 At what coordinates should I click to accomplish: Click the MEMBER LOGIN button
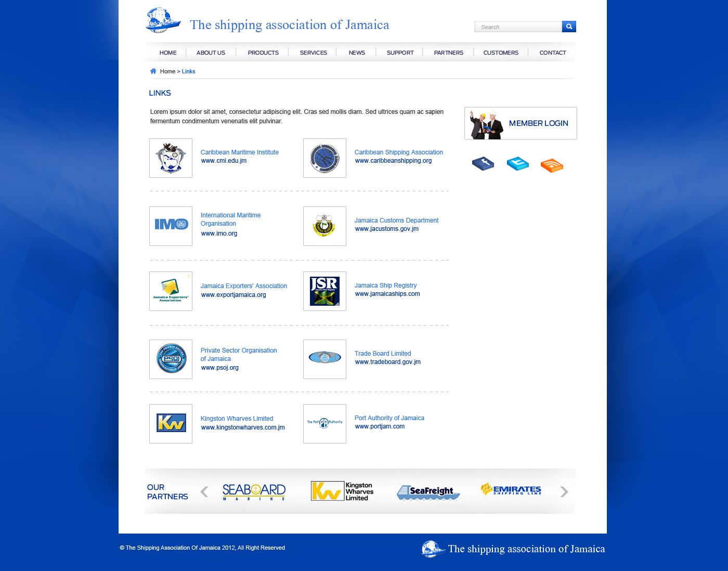pyautogui.click(x=521, y=123)
